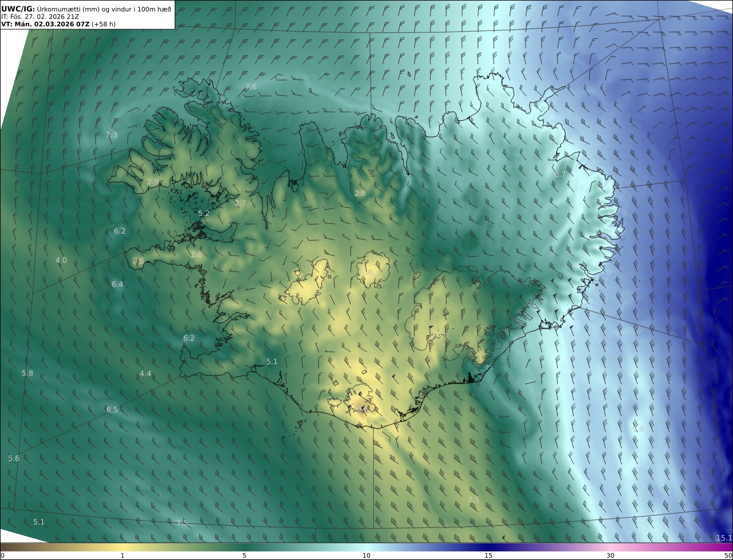This screenshot has width=733, height=560.
Task: Click the 5.8 value label on map
Action: coord(27,373)
